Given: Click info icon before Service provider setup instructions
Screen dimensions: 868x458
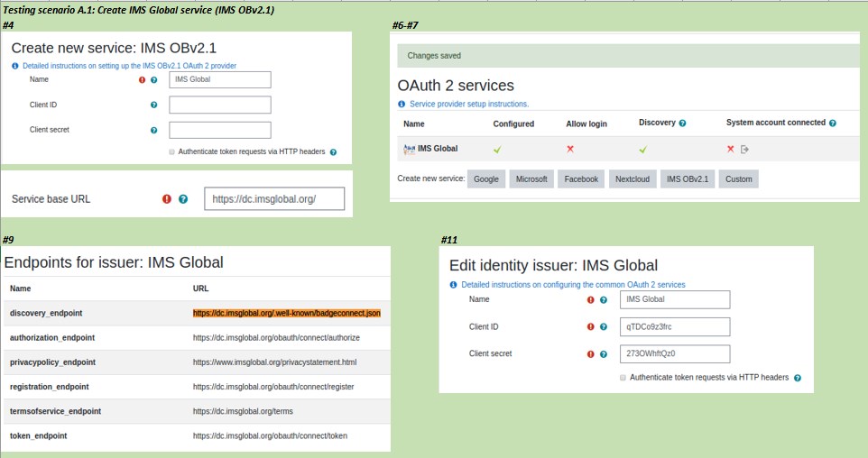Looking at the screenshot, I should click(402, 104).
